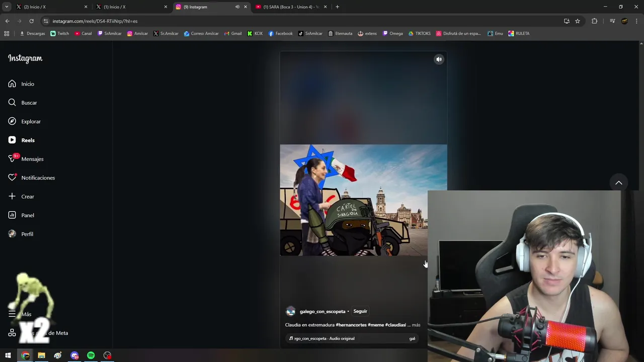Expand the caption with 'más'
Image resolution: width=644 pixels, height=362 pixels.
(x=416, y=325)
